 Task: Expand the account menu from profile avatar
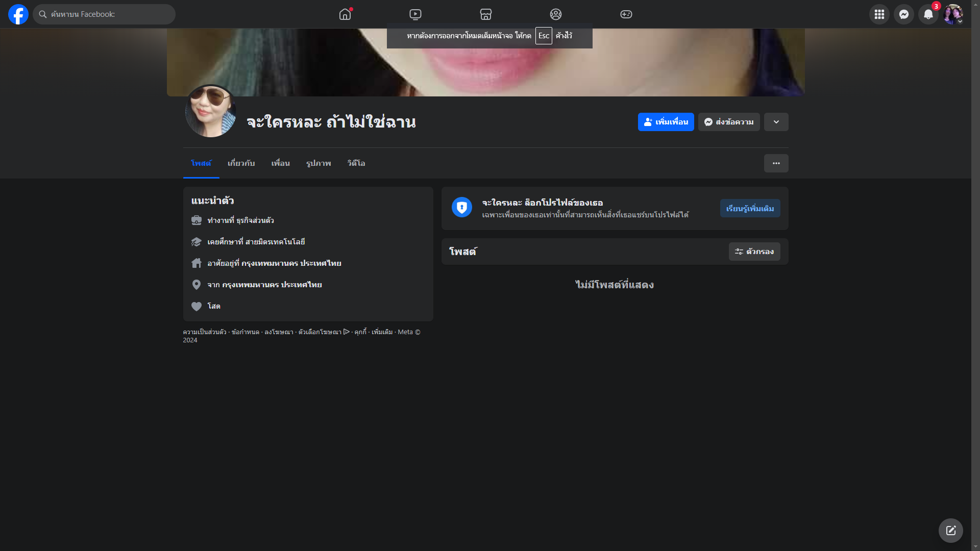[x=953, y=14]
